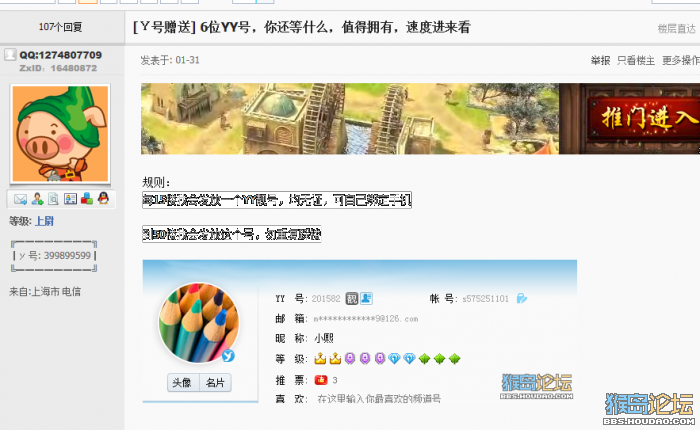Click the 来自:上海市 电信 location text
Viewport: 700px width, 430px height.
(45, 292)
